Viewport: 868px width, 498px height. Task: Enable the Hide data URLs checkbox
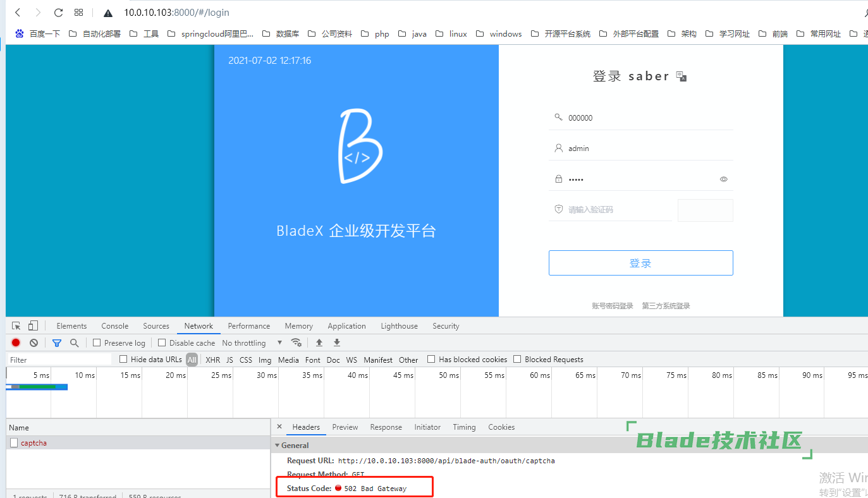(123, 359)
